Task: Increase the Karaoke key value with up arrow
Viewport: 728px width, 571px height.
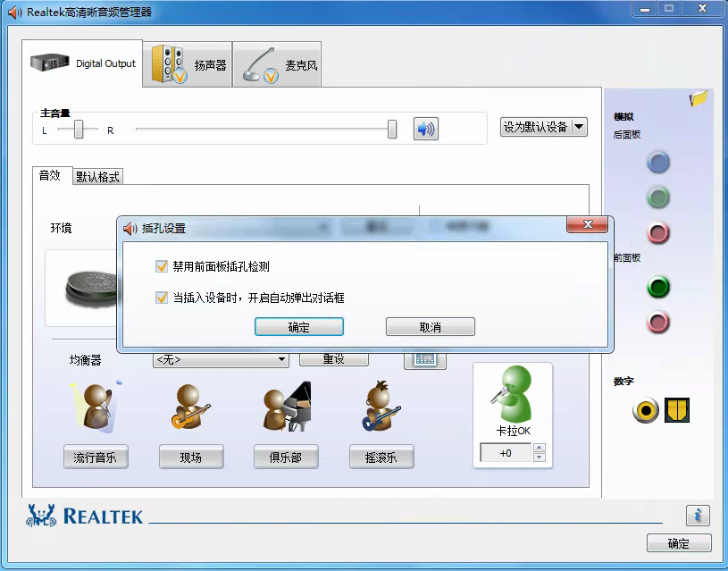Action: 539,449
